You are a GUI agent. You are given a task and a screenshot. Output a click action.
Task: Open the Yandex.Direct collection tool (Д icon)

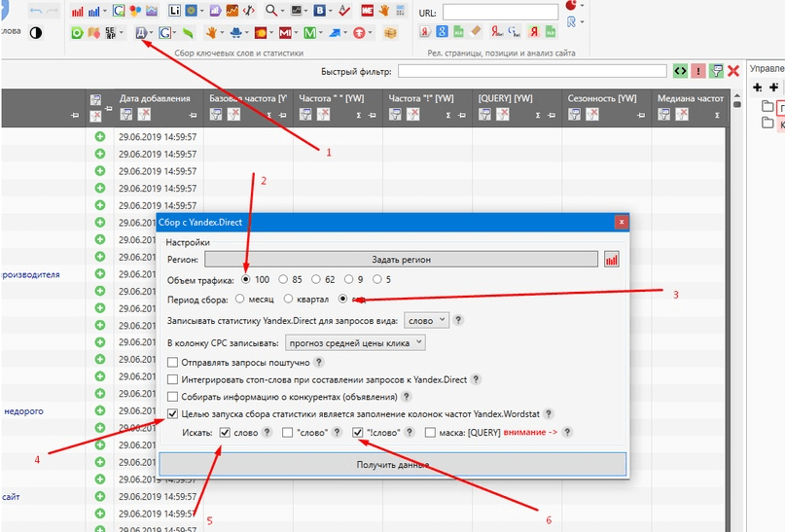141,33
